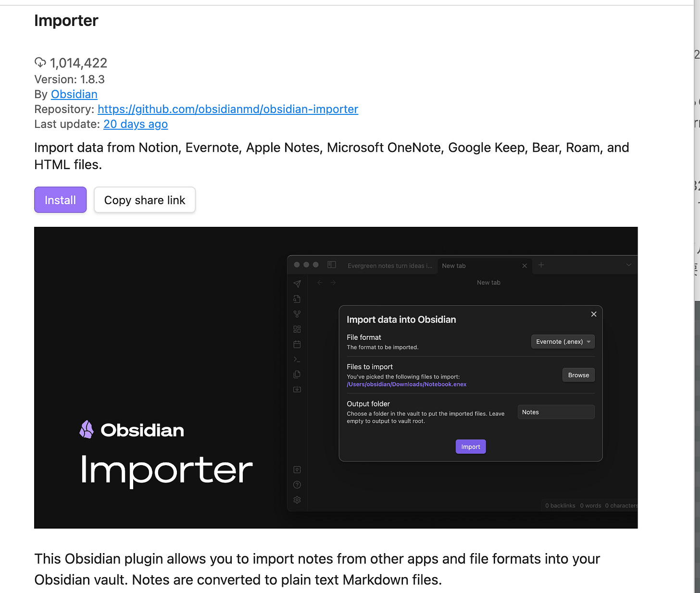Click the Copy share link button
This screenshot has height=593, width=700.
(x=145, y=200)
